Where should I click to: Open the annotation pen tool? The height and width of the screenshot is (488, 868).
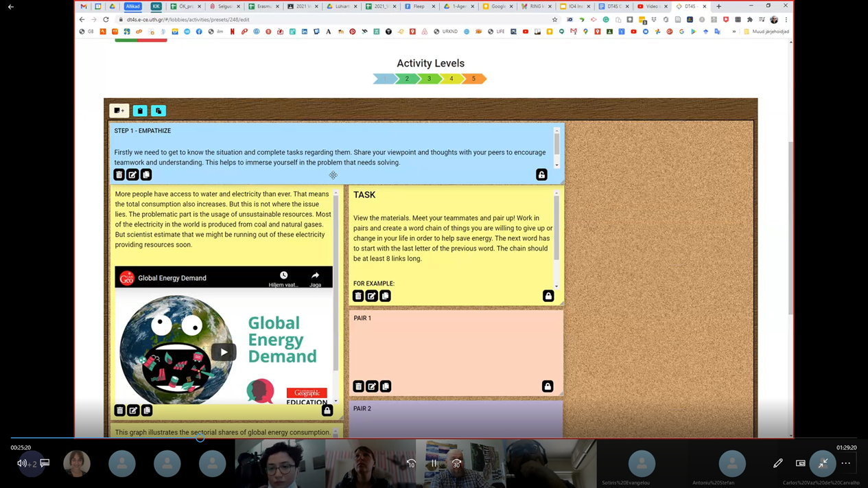(777, 463)
